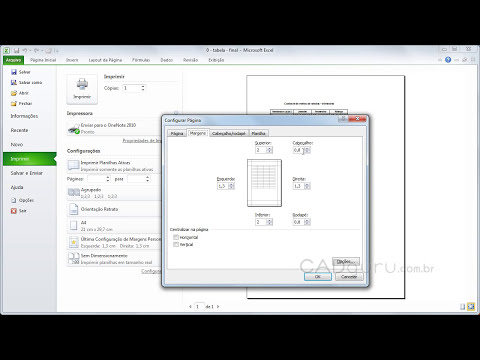Image resolution: width=480 pixels, height=360 pixels.
Task: Open the Configurar Página link below the settings
Action: click(x=151, y=271)
